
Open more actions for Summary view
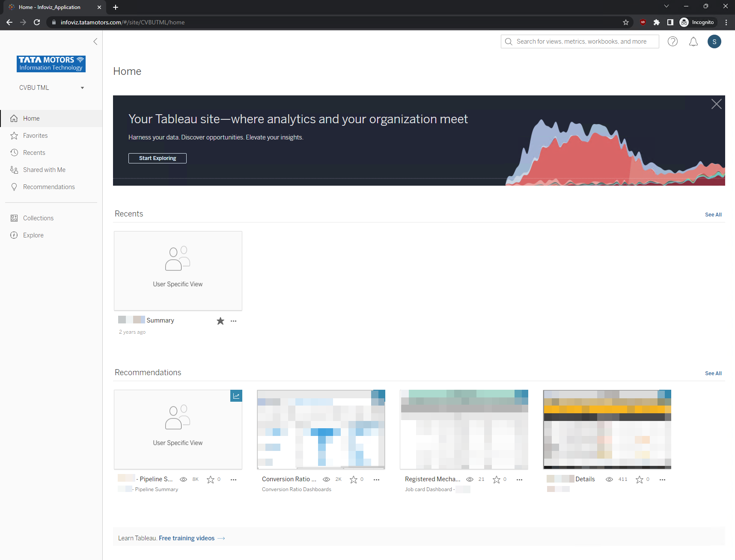click(233, 321)
